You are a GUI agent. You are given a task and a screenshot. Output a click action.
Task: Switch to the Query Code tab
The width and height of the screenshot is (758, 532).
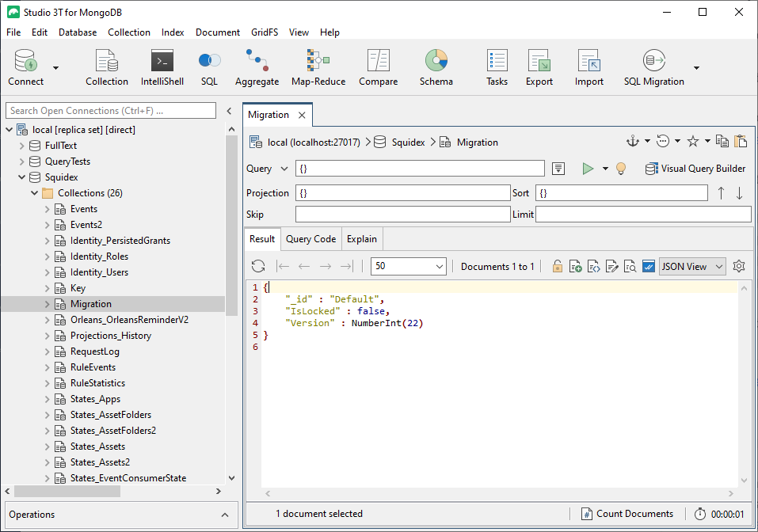click(310, 239)
